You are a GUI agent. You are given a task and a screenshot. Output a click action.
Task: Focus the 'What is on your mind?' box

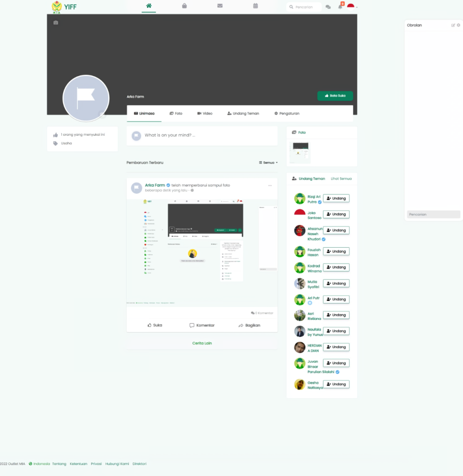click(202, 135)
